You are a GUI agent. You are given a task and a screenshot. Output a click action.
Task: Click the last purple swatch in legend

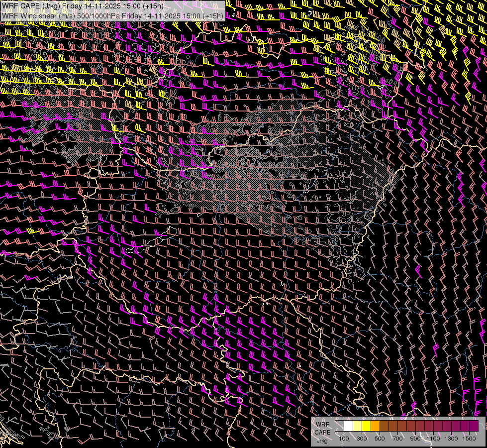click(x=474, y=426)
